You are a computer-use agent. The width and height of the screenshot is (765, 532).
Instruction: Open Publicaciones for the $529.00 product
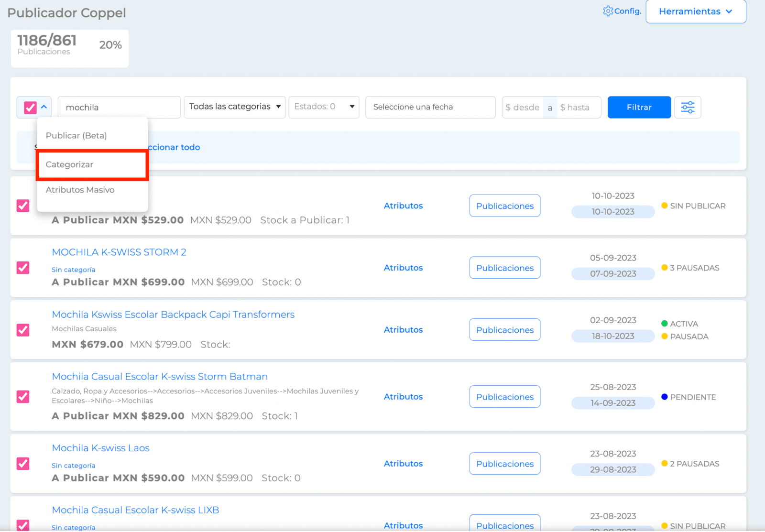click(505, 206)
